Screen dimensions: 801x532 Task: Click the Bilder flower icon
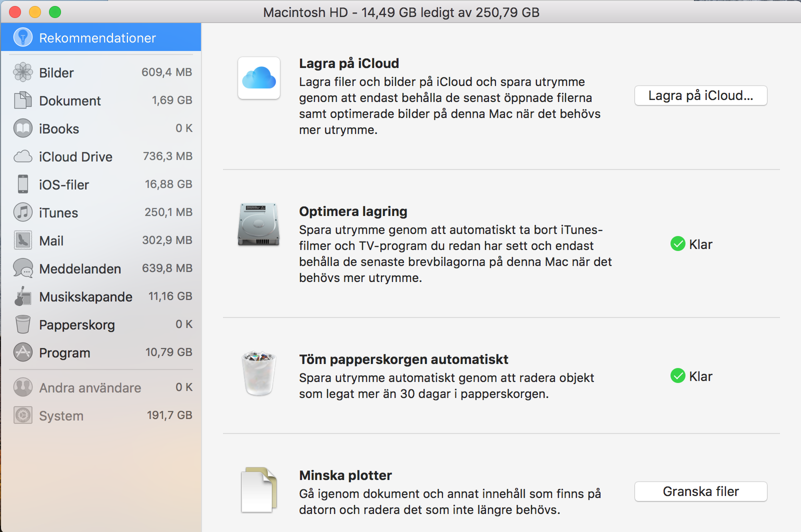(23, 72)
